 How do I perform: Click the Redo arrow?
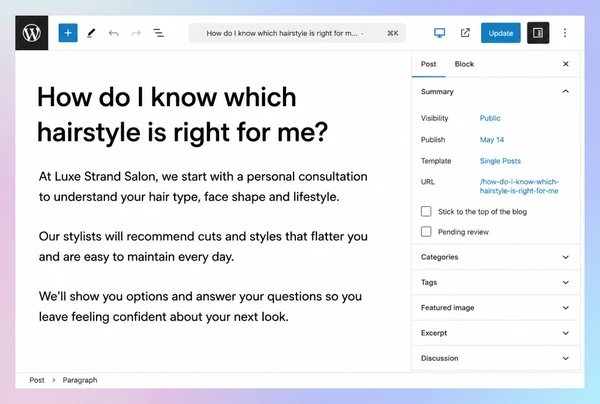[x=136, y=33]
